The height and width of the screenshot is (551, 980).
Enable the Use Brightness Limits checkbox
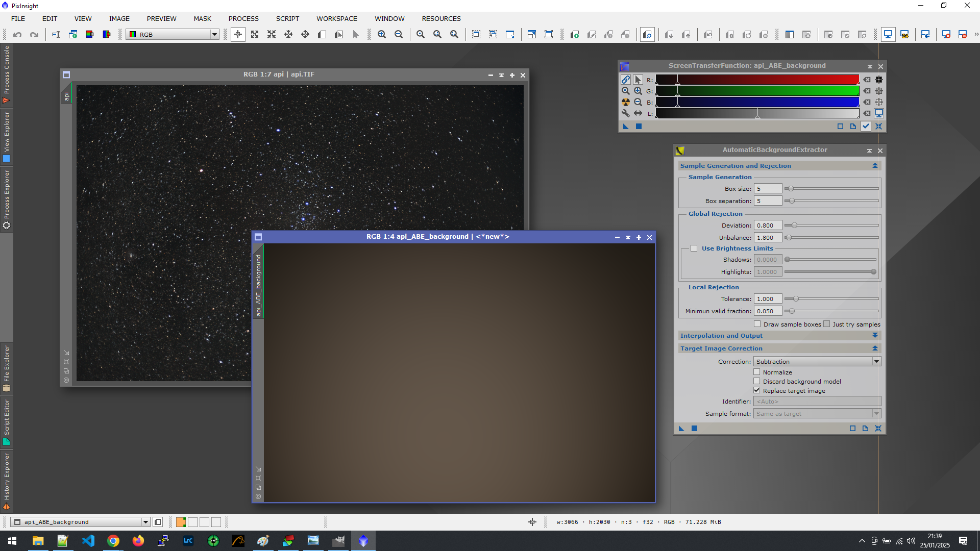tap(694, 248)
